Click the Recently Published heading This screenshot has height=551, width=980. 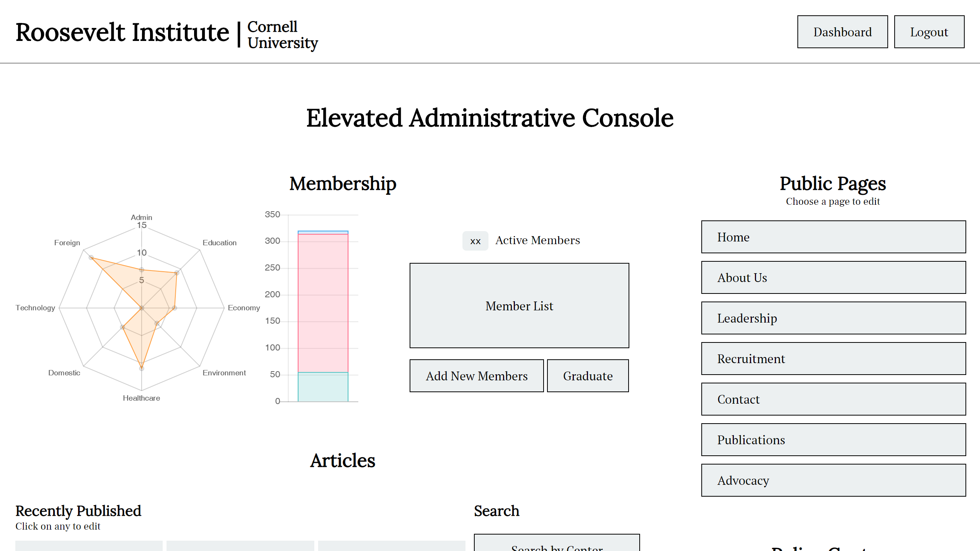coord(78,511)
